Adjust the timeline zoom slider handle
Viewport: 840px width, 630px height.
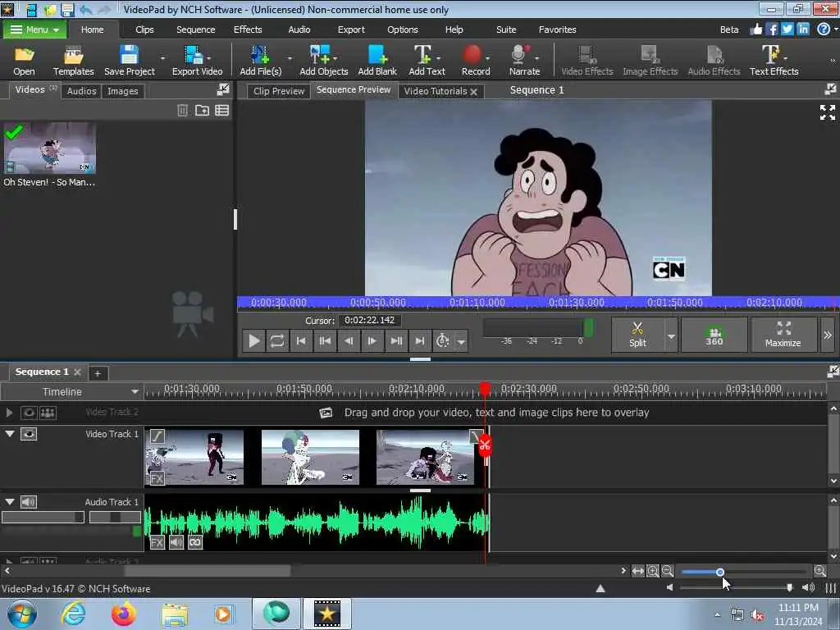click(x=720, y=572)
